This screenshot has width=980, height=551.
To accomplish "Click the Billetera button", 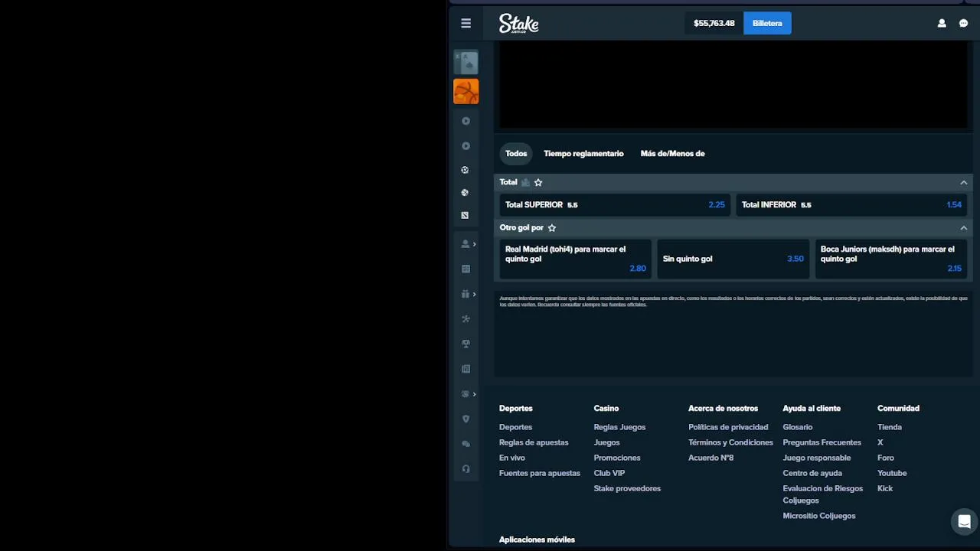I will pyautogui.click(x=767, y=23).
